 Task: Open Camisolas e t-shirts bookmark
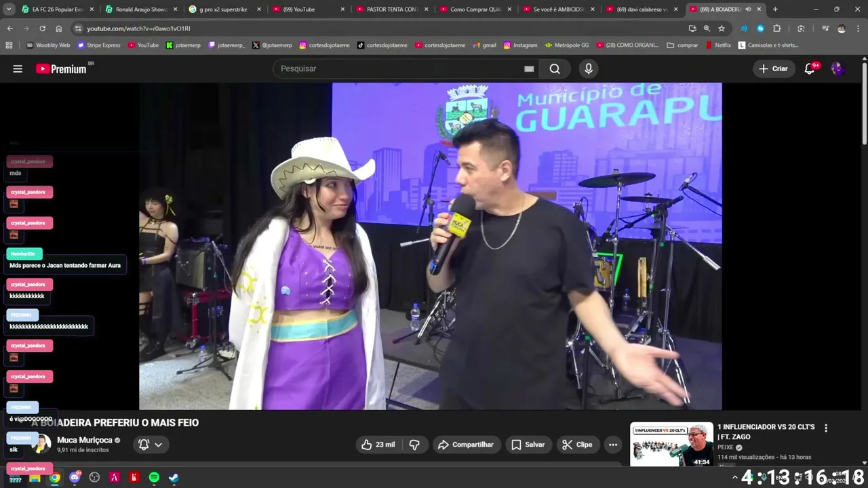(x=768, y=45)
